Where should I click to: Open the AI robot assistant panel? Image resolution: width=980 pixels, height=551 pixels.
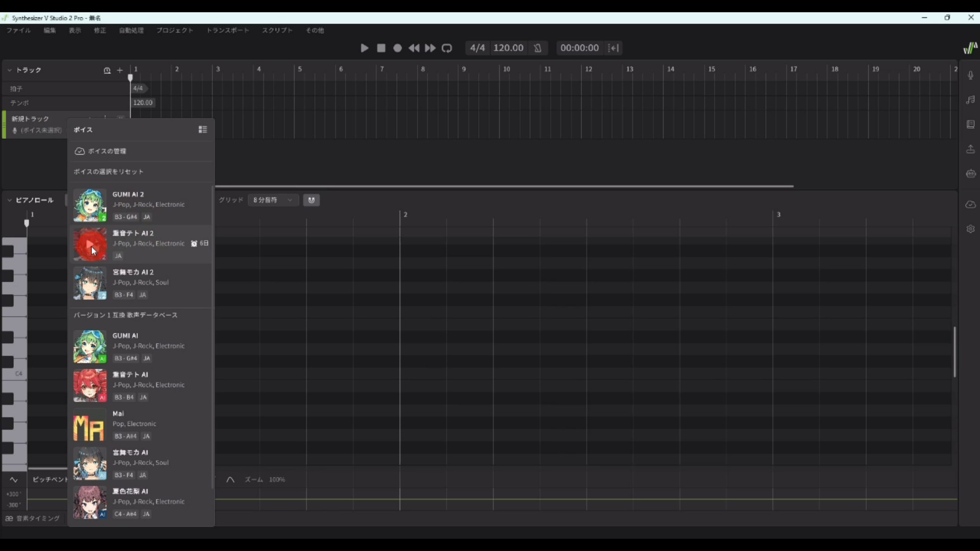[971, 174]
